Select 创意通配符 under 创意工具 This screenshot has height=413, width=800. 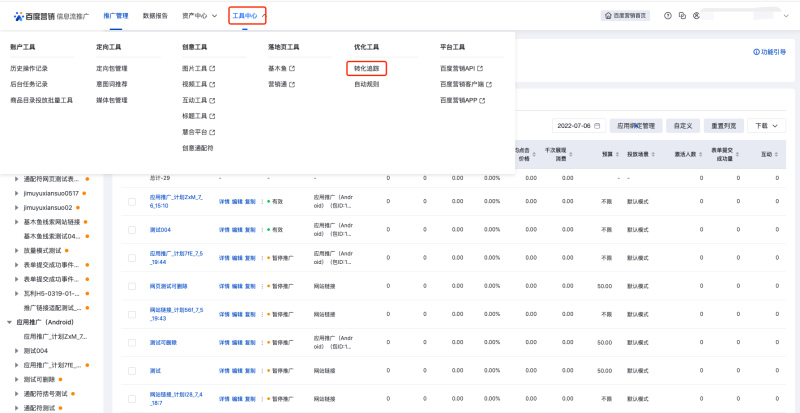click(x=197, y=148)
